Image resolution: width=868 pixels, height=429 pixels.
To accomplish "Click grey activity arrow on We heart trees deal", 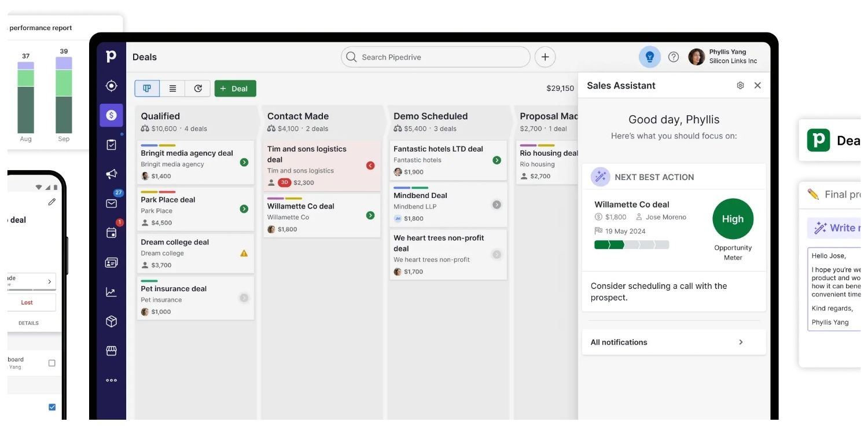I will click(496, 254).
